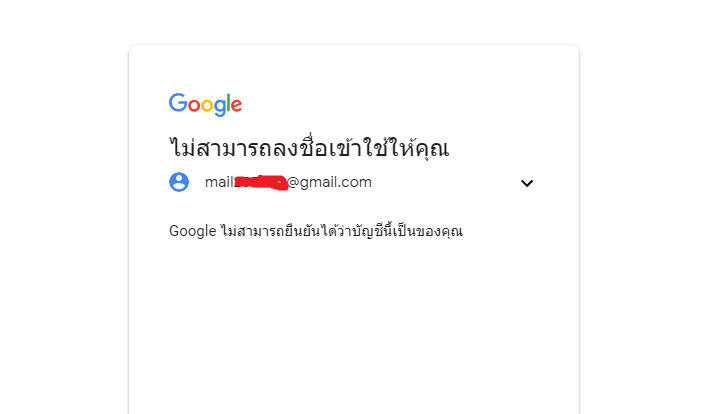Click the red scribble covering the email

[261, 182]
